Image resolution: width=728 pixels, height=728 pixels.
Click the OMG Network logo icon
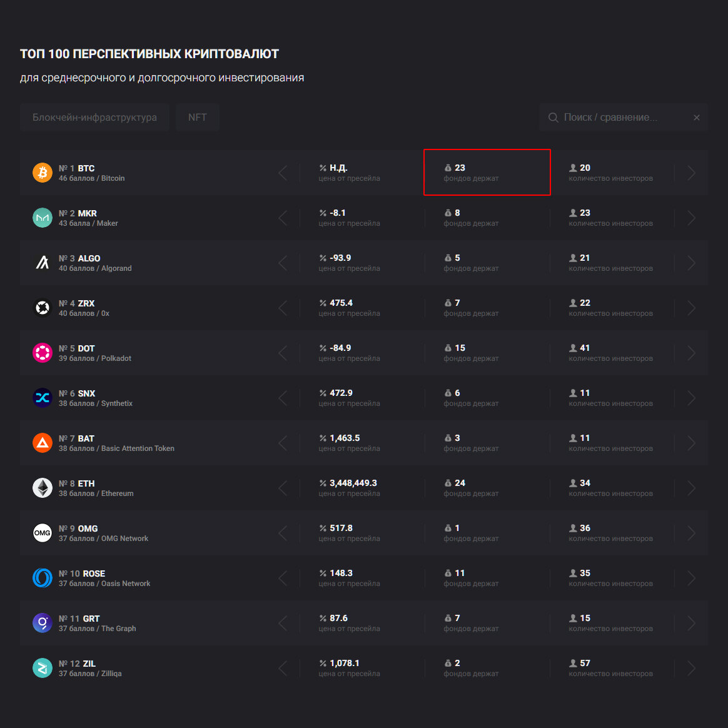[43, 533]
